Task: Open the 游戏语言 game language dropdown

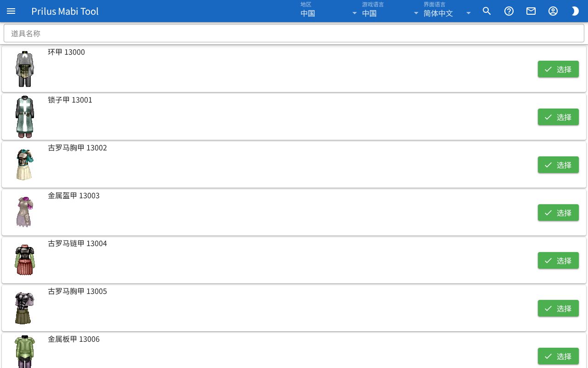Action: (x=390, y=11)
